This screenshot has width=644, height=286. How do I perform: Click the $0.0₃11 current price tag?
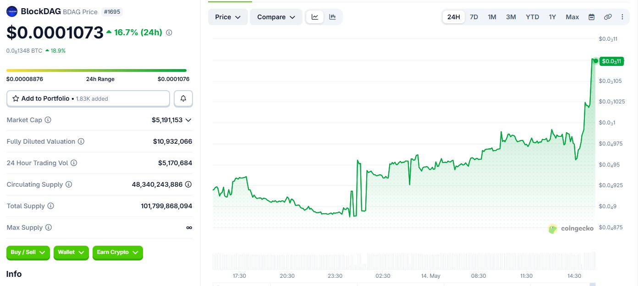[x=611, y=61]
